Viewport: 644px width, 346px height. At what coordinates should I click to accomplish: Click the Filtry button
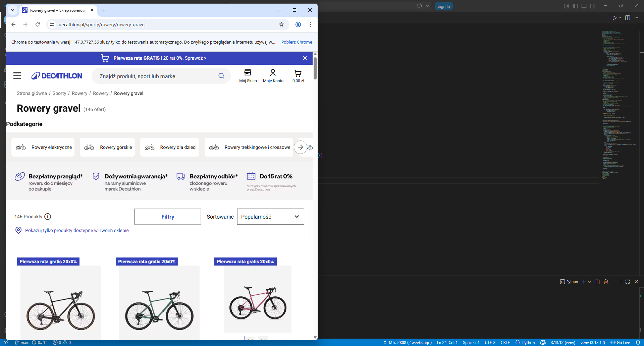[x=168, y=217]
